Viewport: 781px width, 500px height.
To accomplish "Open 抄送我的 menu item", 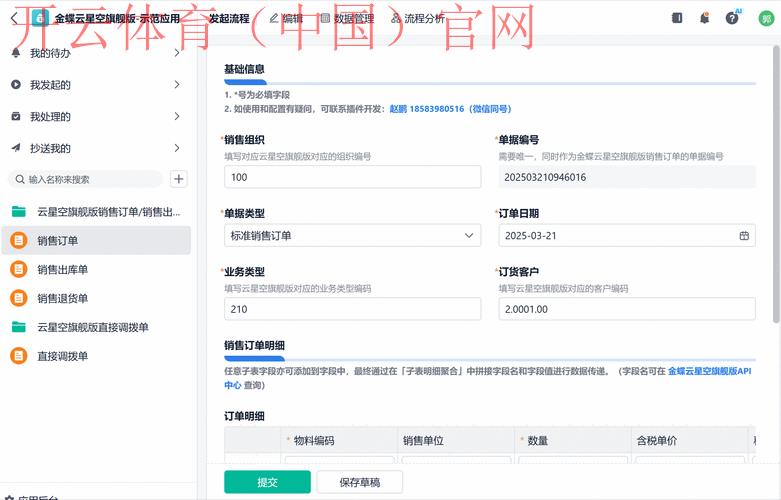I will click(96, 148).
